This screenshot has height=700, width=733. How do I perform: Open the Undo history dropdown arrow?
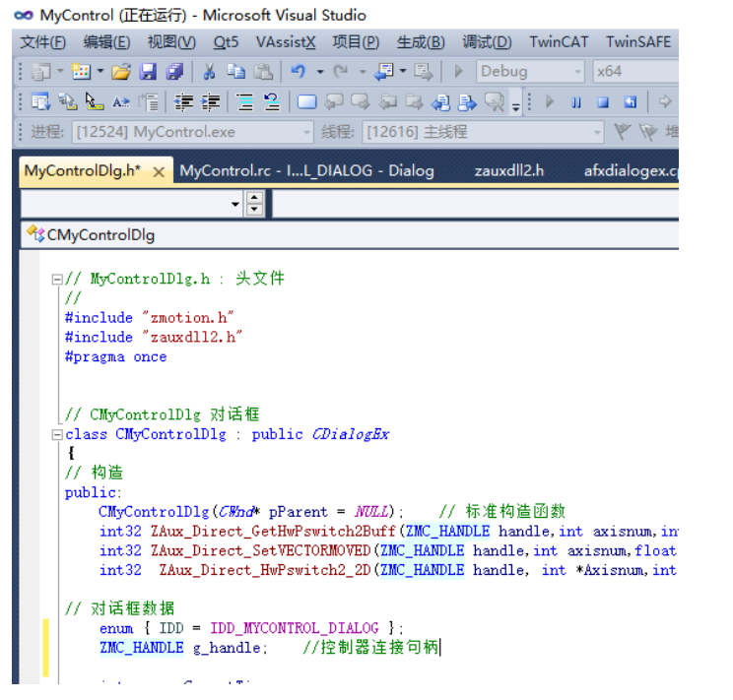click(x=320, y=72)
